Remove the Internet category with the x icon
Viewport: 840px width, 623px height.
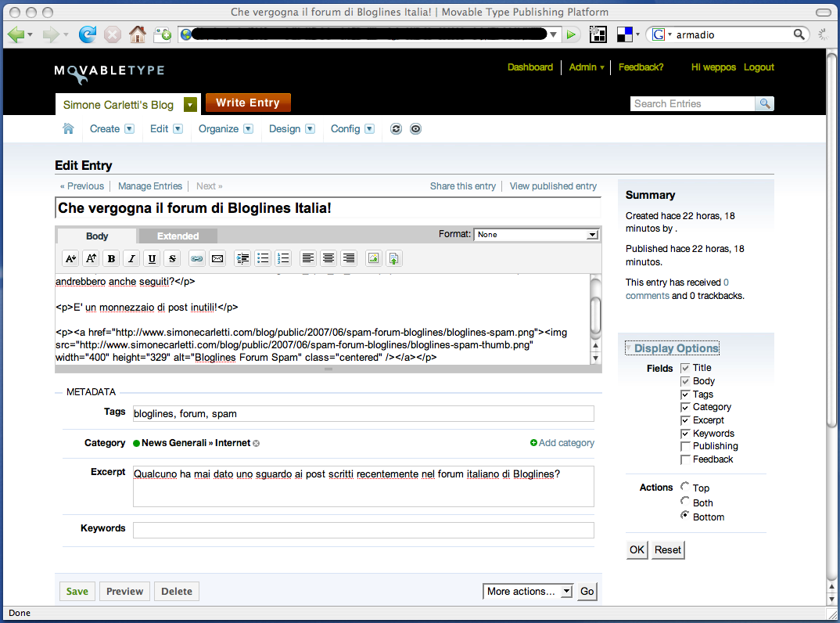click(256, 444)
